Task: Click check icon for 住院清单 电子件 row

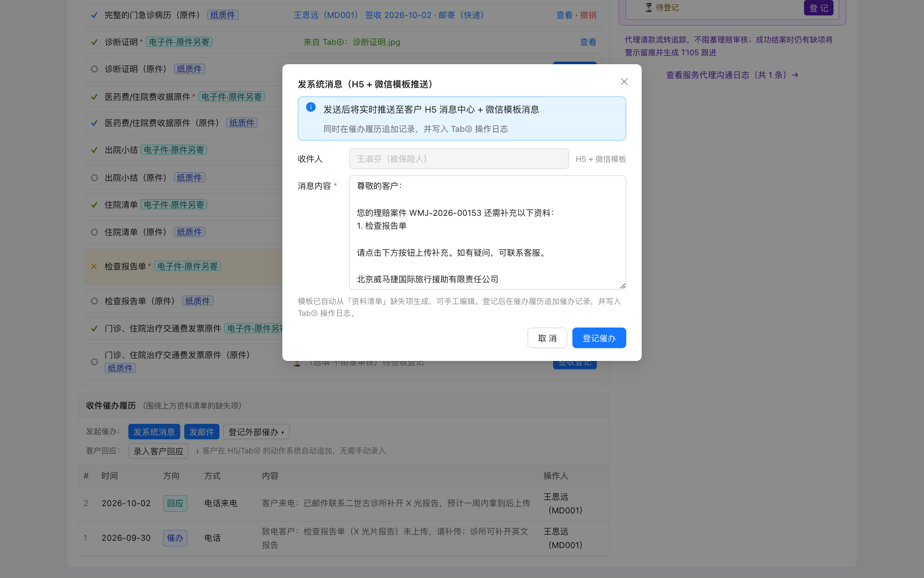Action: [x=95, y=205]
